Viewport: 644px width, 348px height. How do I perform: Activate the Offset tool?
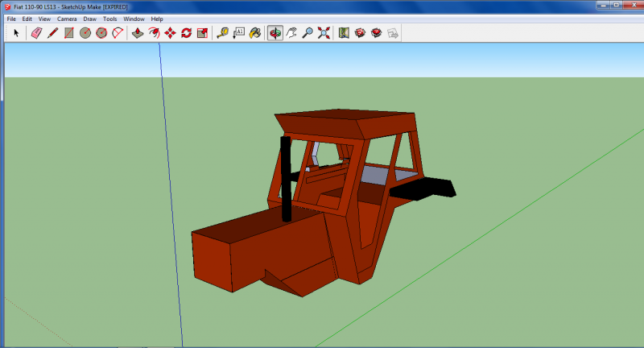pyautogui.click(x=154, y=33)
